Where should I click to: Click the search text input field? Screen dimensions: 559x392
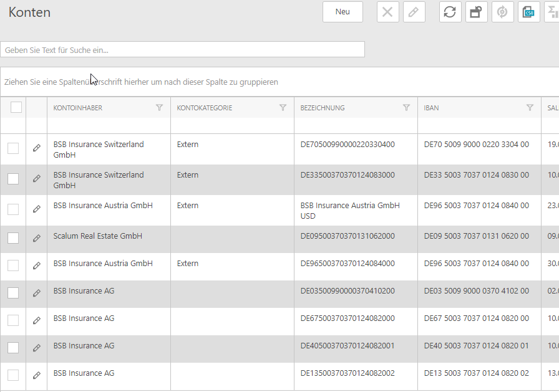[182, 50]
